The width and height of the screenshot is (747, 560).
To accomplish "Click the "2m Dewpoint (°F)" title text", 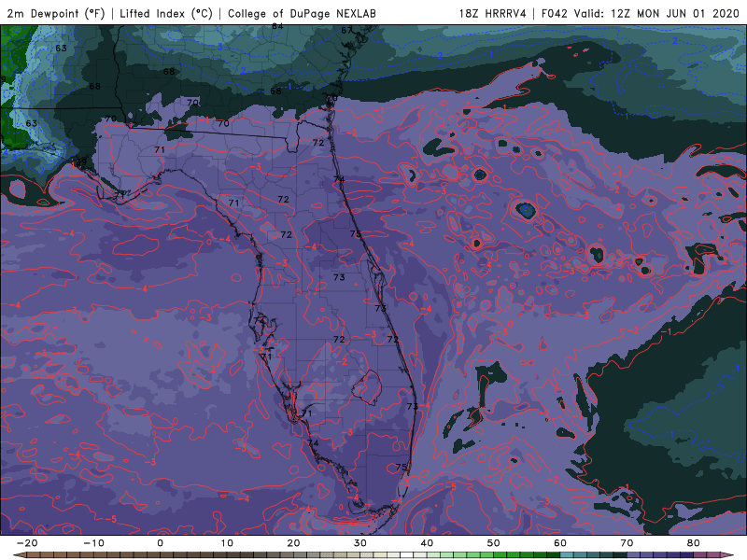I will 55,13.
